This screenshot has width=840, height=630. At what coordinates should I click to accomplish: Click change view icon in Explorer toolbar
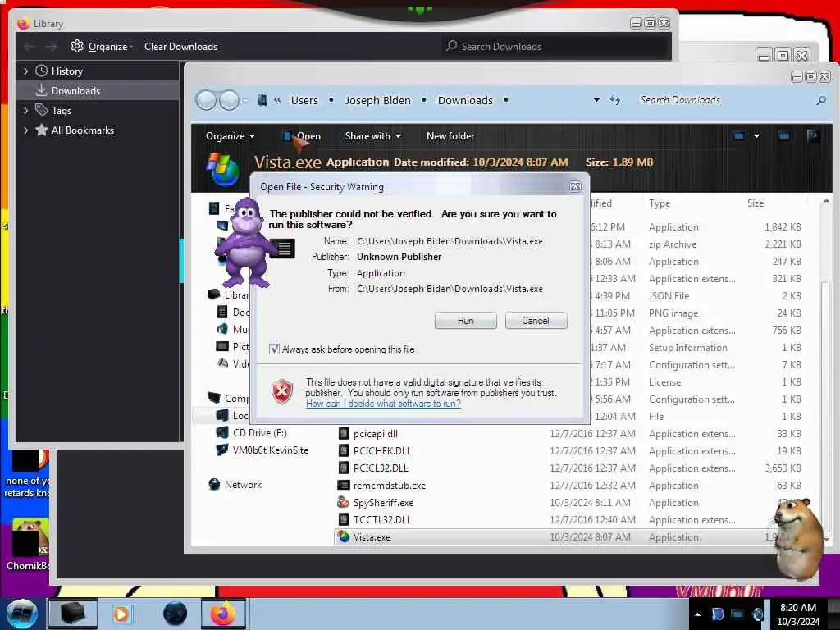[739, 136]
